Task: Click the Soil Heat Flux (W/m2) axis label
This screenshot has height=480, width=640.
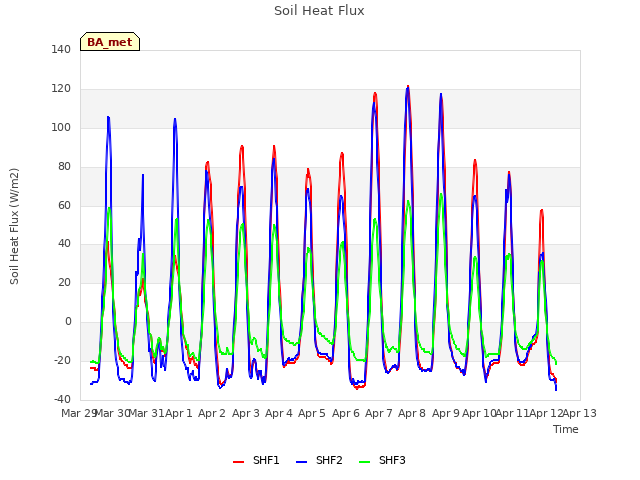Action: pyautogui.click(x=14, y=226)
